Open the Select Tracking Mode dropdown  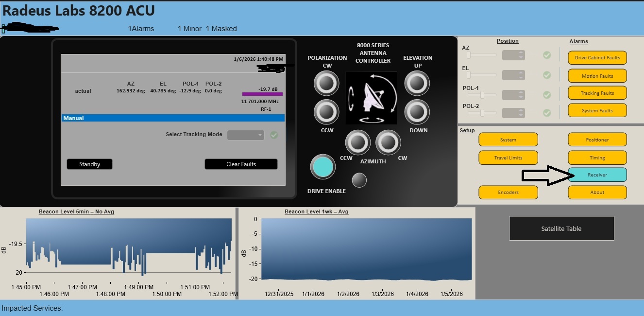[x=246, y=135]
